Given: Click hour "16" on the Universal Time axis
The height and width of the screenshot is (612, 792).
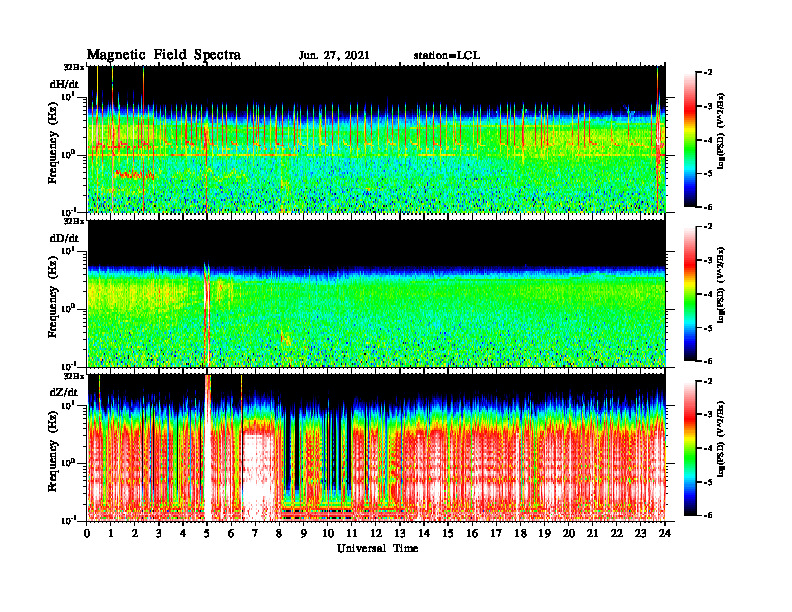Looking at the screenshot, I should tap(472, 534).
